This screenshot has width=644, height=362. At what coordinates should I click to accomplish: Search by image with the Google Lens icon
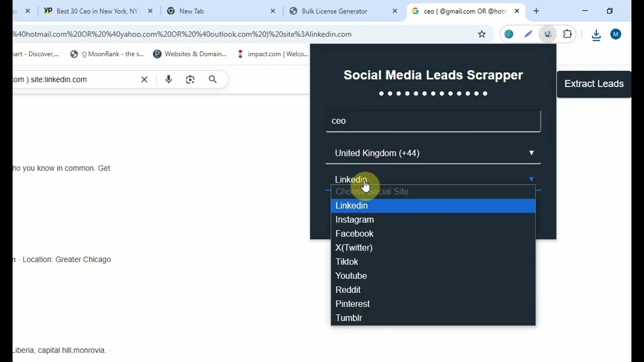[190, 79]
